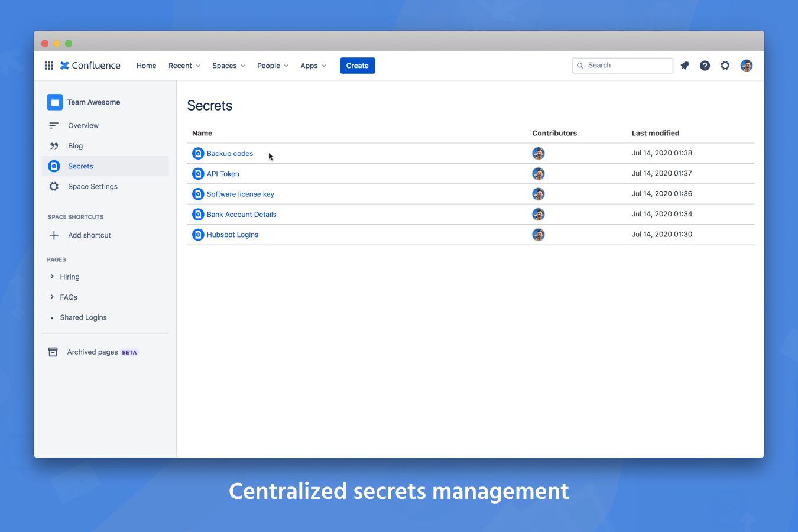The height and width of the screenshot is (532, 798).
Task: Click date 'Jul 14, 2020 01:36'
Action: pos(662,193)
